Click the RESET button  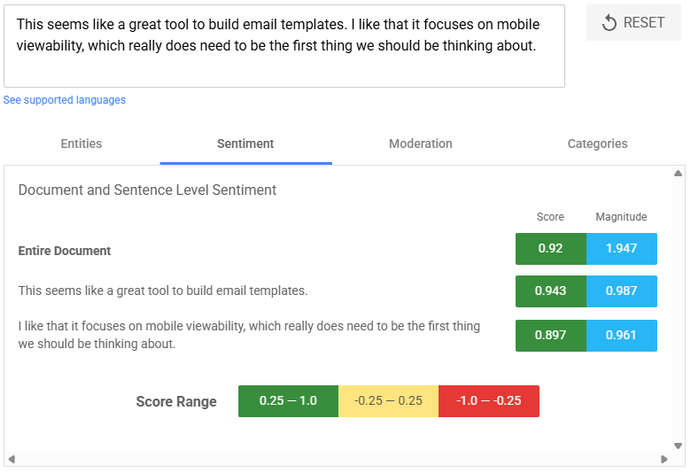[x=633, y=23]
